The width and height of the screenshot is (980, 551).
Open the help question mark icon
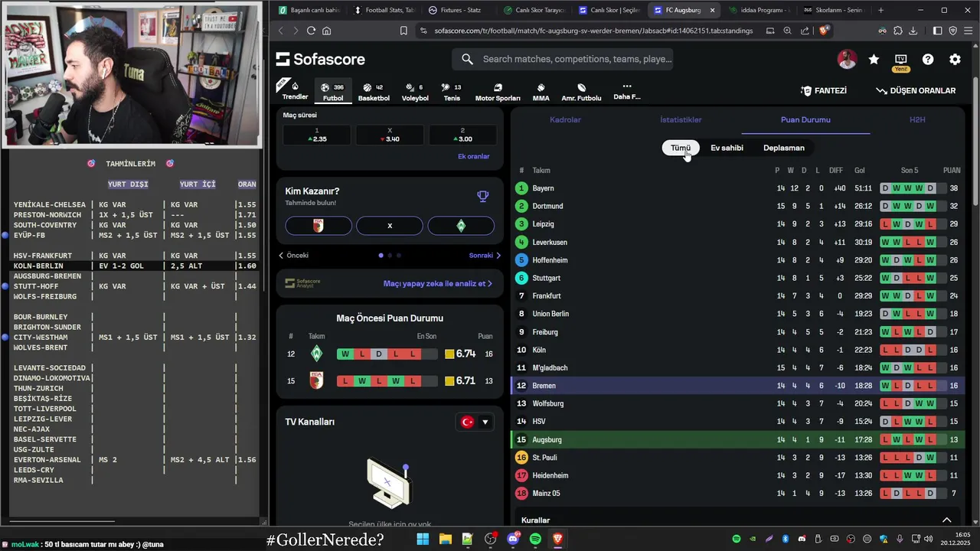(x=928, y=59)
